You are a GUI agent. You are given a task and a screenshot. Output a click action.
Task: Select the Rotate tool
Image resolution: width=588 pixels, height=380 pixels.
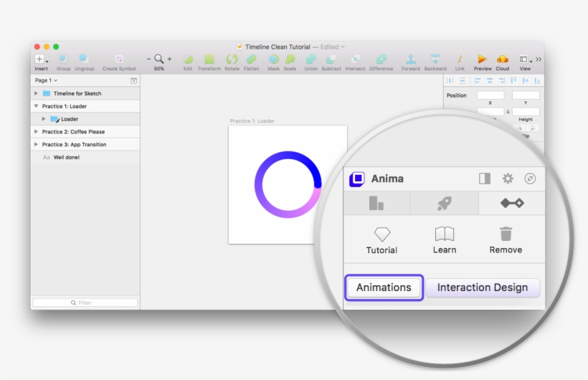pos(232,59)
